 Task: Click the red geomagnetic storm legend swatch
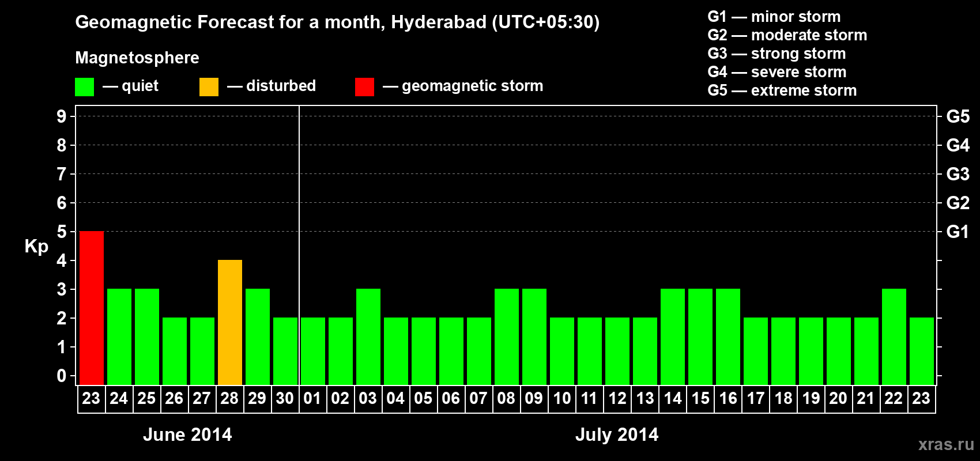(364, 87)
